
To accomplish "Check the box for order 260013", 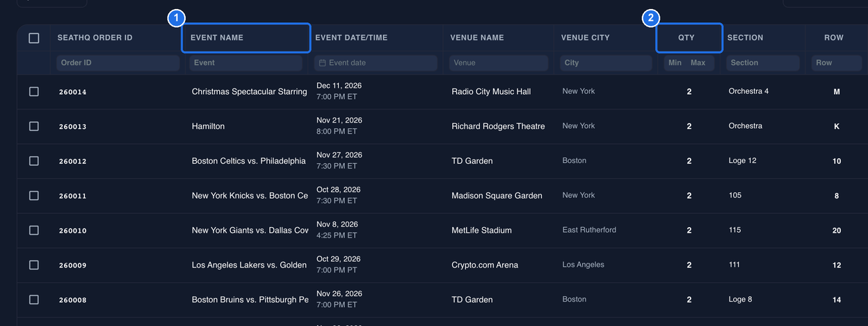I will pos(34,126).
